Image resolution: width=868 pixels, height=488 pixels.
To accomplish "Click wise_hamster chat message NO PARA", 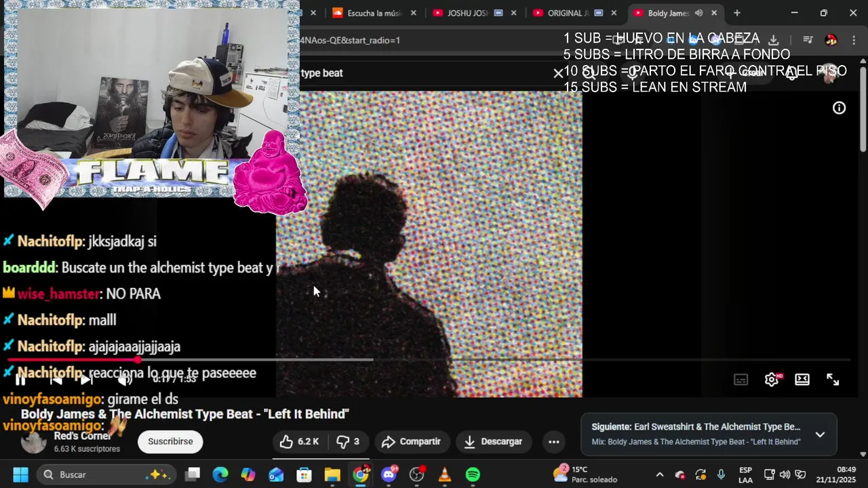I will pos(133,293).
